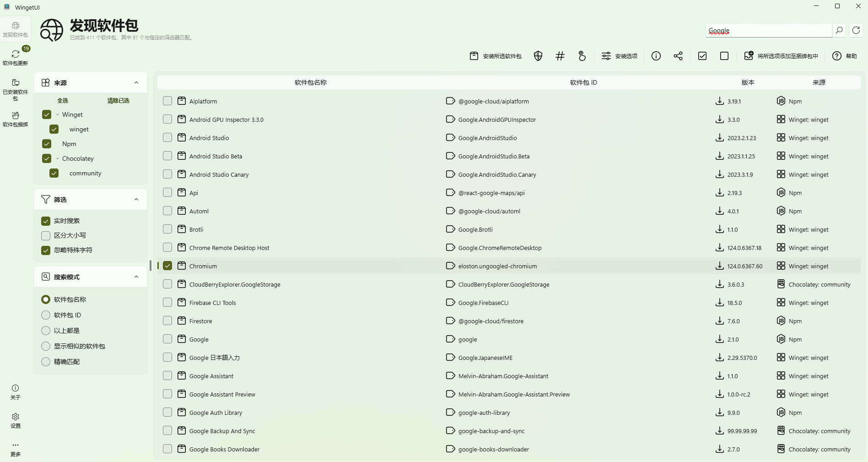This screenshot has height=462, width=868.
Task: Click the Google search input field
Action: click(x=769, y=31)
